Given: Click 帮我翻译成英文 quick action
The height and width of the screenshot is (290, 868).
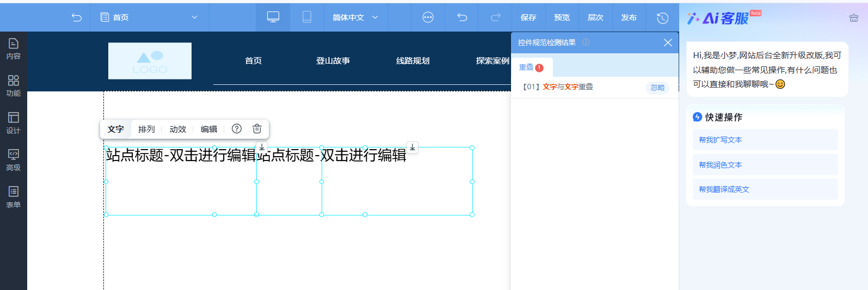Looking at the screenshot, I should tap(765, 189).
